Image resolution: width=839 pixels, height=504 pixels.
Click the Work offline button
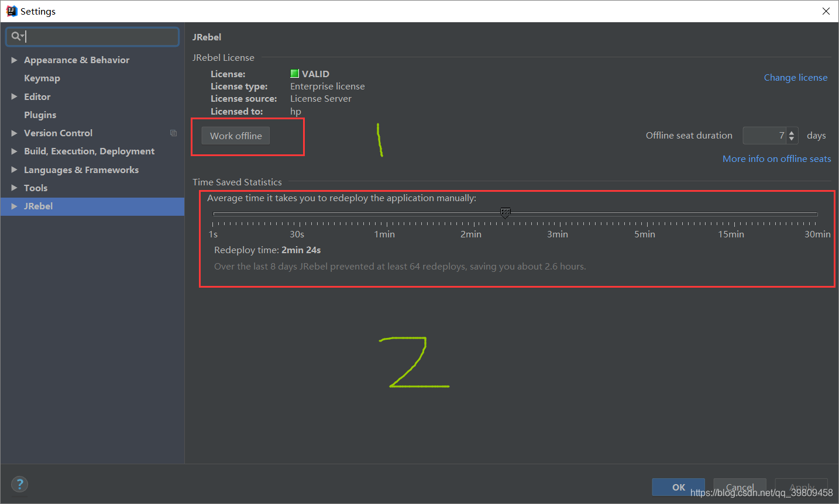point(236,136)
